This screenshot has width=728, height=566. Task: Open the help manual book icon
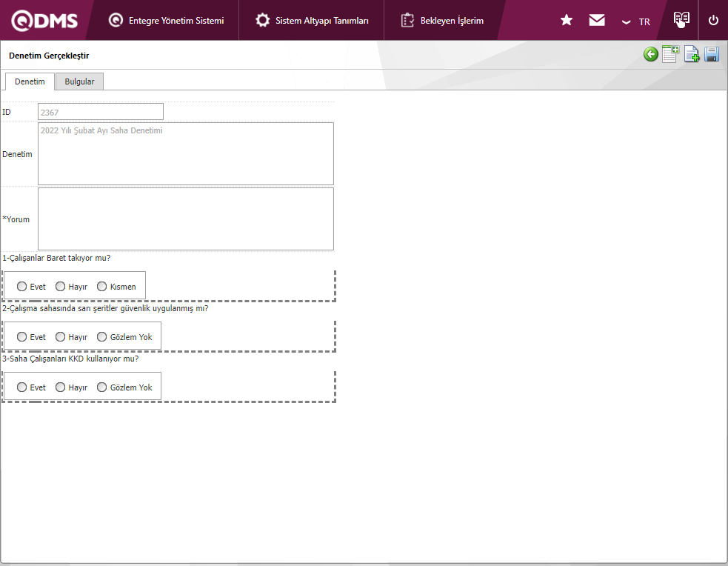pyautogui.click(x=681, y=19)
